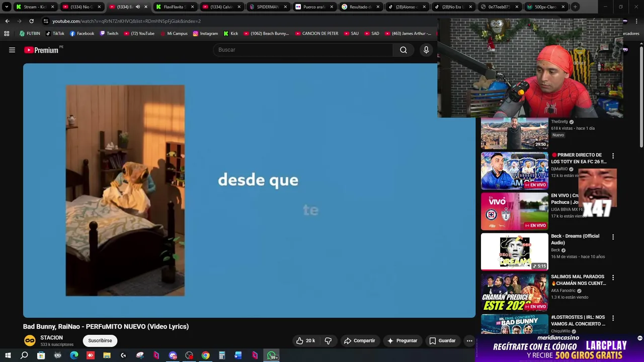The image size is (644, 362).
Task: Open the Twitch bookmark
Action: [x=109, y=33]
